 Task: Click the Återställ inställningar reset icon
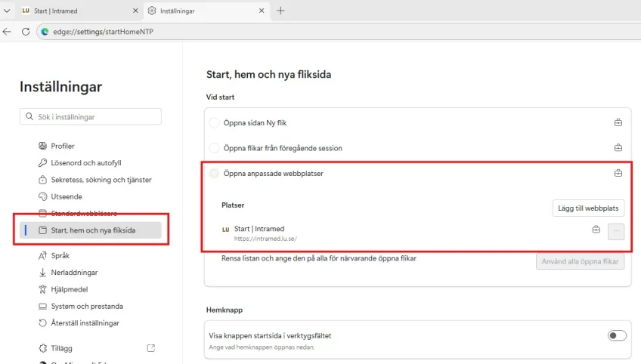pyautogui.click(x=42, y=322)
